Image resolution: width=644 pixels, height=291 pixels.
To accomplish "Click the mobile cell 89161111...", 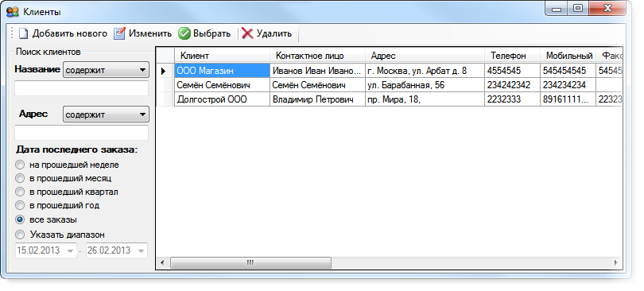I will coord(568,99).
